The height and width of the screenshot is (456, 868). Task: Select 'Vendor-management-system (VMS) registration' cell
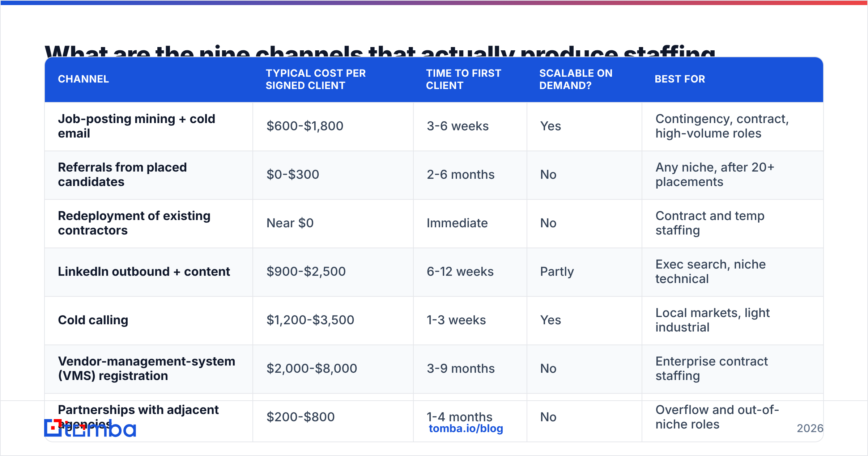(149, 369)
